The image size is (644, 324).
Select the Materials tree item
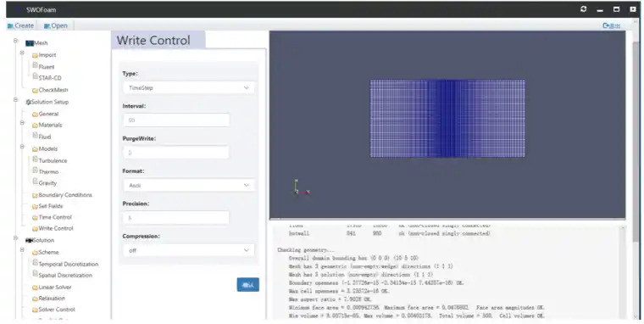click(x=47, y=125)
